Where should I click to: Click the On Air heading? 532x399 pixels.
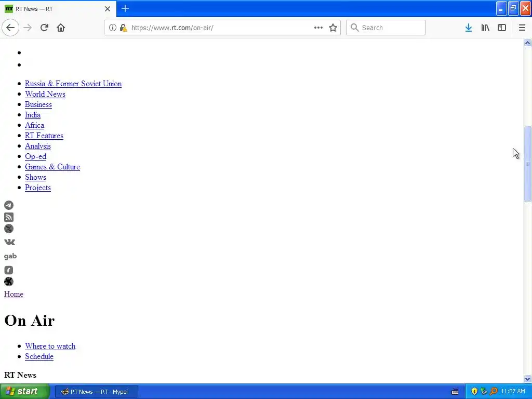[30, 321]
